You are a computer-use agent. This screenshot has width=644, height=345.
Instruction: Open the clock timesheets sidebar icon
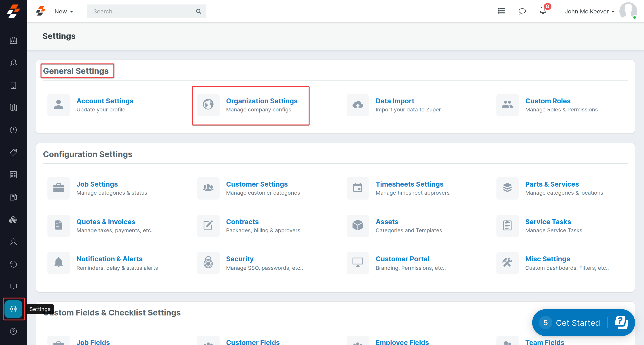pyautogui.click(x=13, y=130)
